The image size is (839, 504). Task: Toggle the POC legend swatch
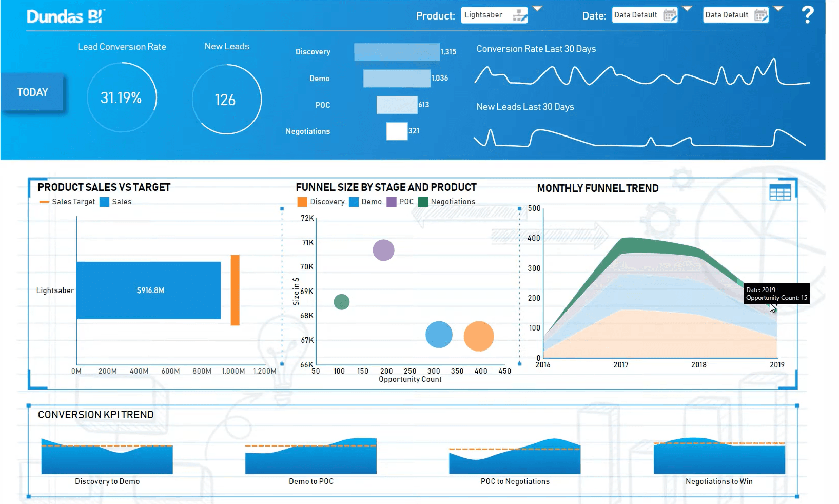[x=392, y=202]
